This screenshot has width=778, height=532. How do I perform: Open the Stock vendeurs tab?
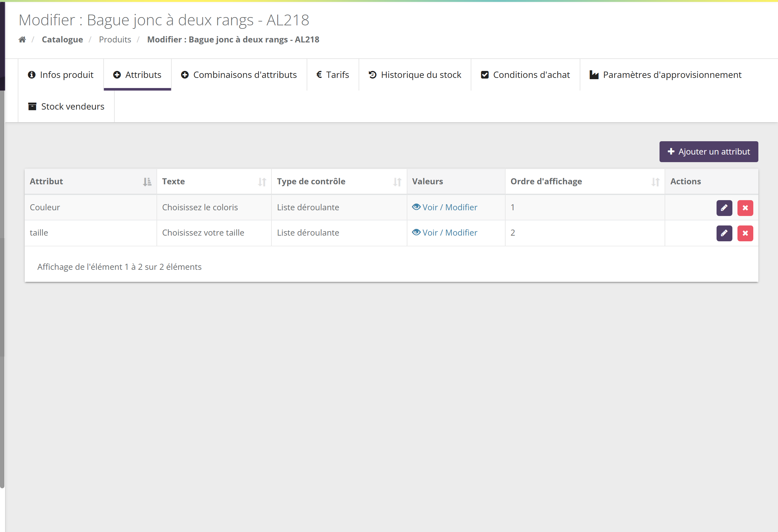[x=66, y=106]
